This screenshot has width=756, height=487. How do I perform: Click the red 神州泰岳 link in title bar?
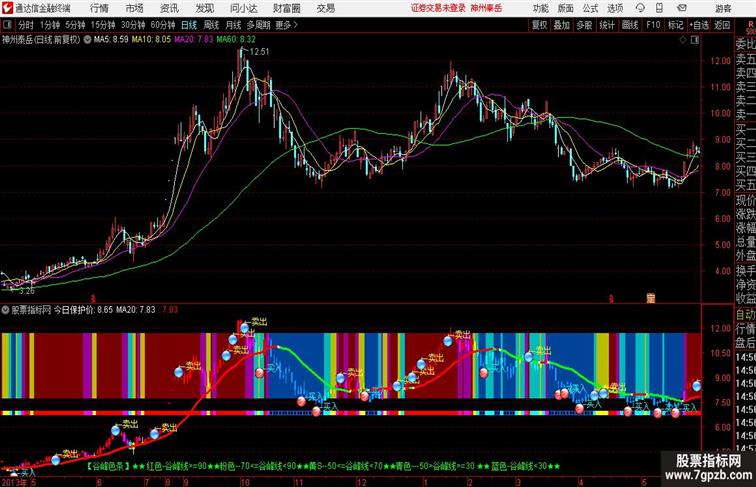point(486,8)
